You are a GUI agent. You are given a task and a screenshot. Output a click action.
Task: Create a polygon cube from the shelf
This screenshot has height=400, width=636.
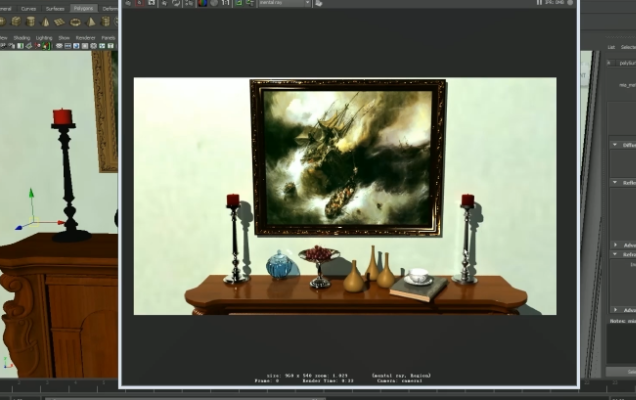(17, 21)
